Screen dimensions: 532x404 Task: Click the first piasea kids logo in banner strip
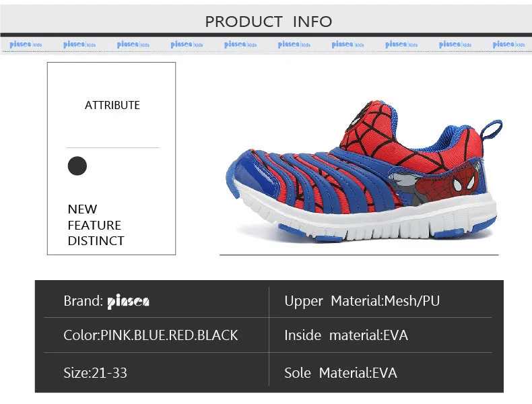[x=26, y=44]
